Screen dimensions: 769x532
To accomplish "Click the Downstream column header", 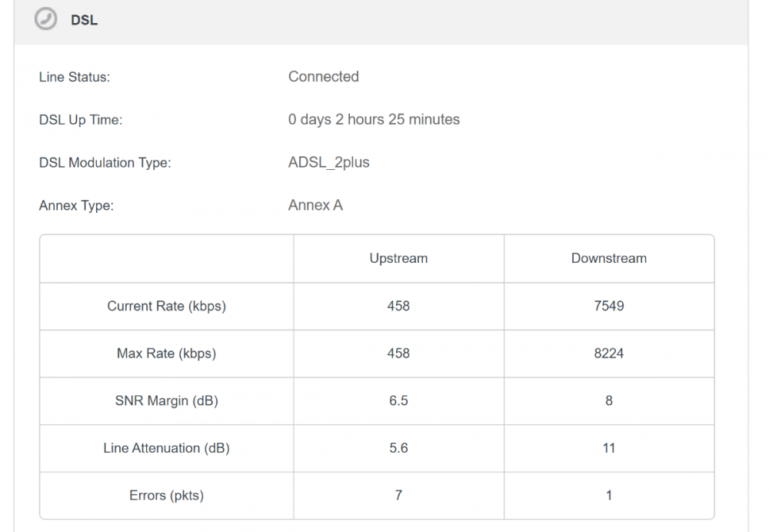I will (608, 258).
